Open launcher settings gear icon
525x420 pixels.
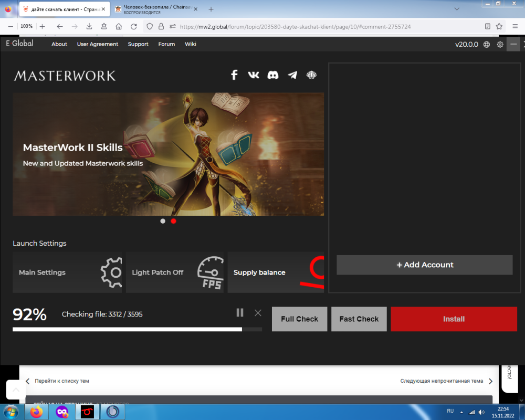(x=500, y=45)
